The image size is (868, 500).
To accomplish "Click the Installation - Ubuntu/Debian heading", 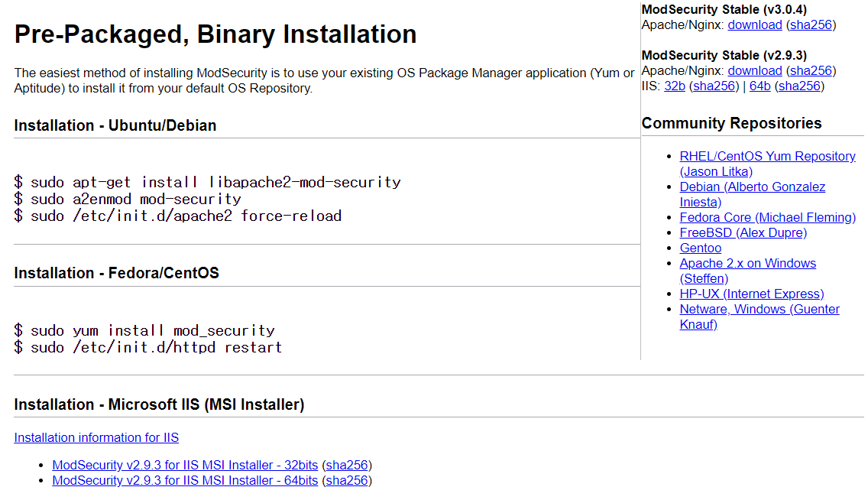I will coord(115,125).
